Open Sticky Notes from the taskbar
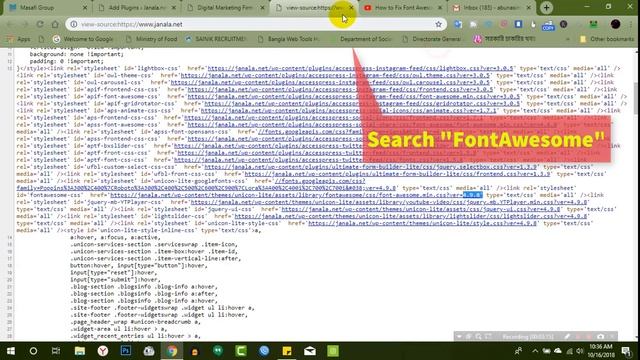This screenshot has width=640, height=360. pos(287,351)
